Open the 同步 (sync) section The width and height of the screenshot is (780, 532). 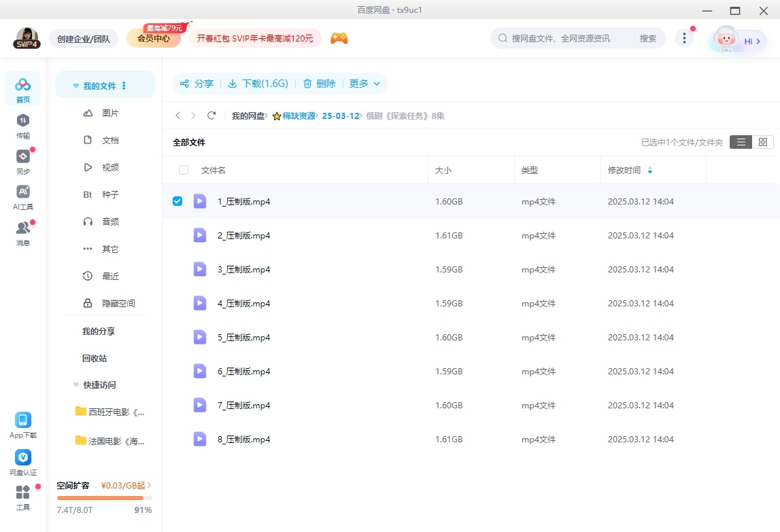22,163
